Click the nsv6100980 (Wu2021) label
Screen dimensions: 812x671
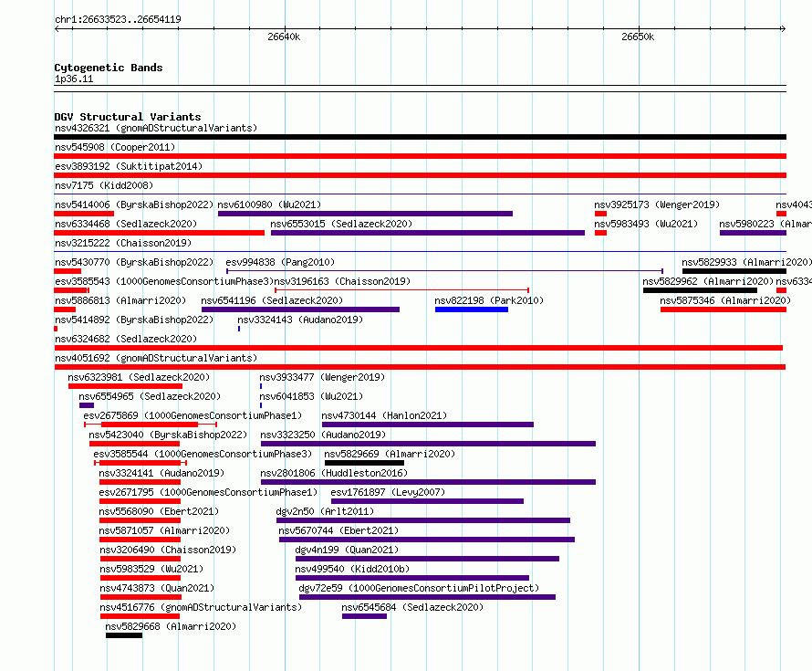click(269, 204)
